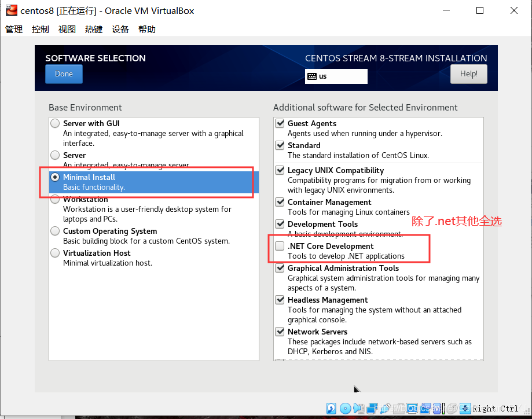Click the us keyboard layout indicator
This screenshot has height=419, width=532.
336,76
